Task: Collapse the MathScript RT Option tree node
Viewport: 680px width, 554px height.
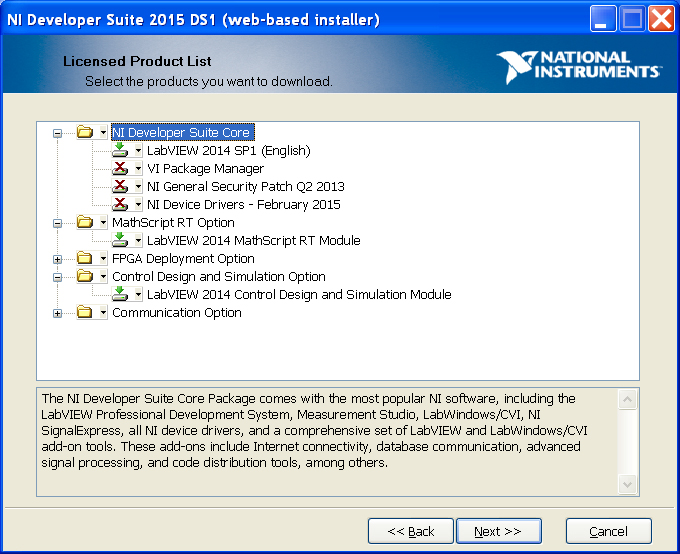Action: click(57, 223)
